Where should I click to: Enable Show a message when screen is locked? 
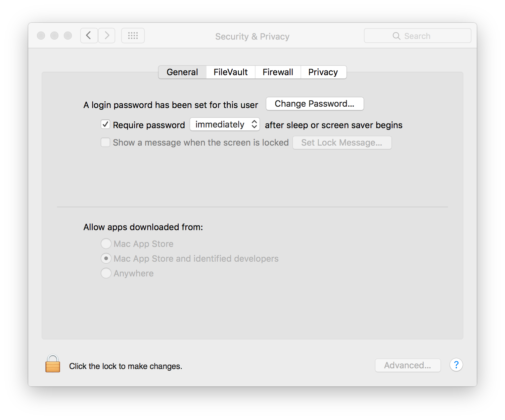point(105,142)
